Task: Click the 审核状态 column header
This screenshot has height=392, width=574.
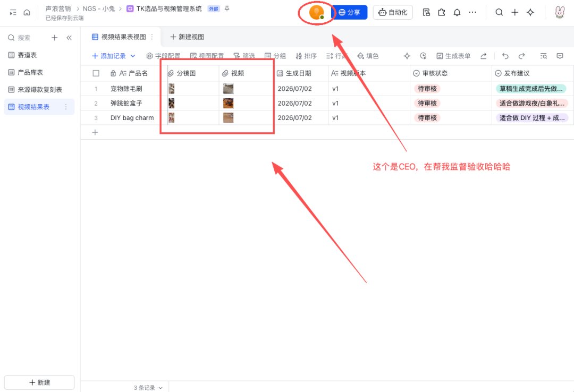Action: pyautogui.click(x=451, y=73)
